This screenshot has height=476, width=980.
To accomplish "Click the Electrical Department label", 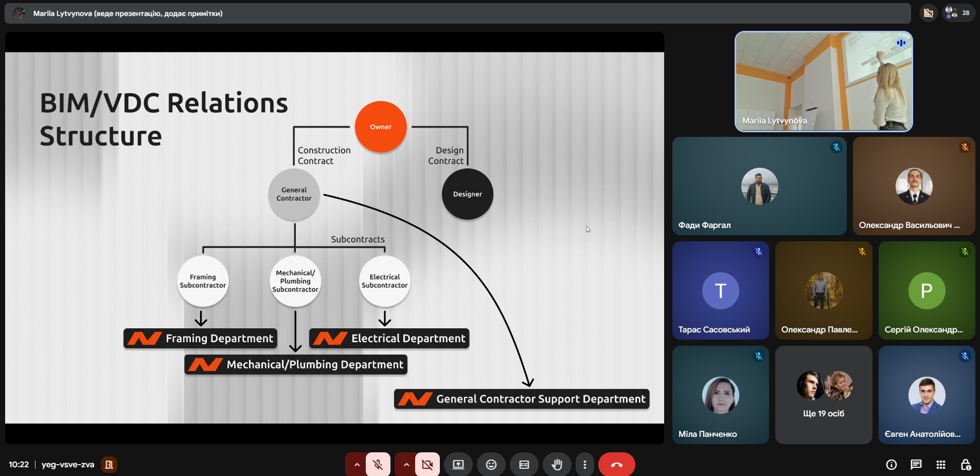I will [389, 338].
